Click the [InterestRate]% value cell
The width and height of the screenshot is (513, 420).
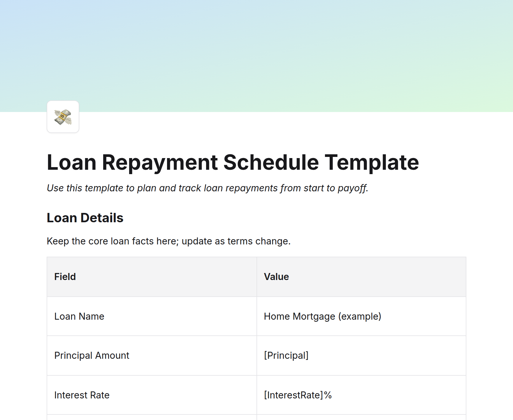(x=361, y=395)
